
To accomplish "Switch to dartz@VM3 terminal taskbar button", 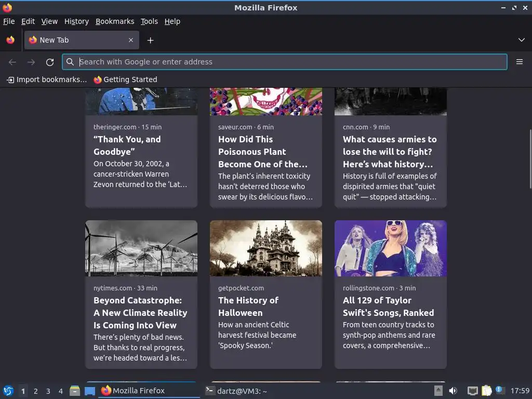I will tap(236, 391).
